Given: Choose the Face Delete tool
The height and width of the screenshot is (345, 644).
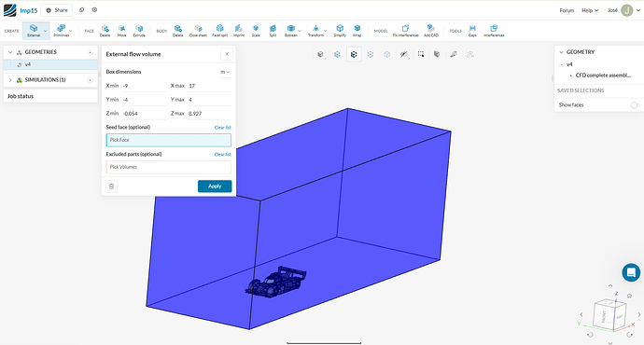Looking at the screenshot, I should [x=105, y=31].
